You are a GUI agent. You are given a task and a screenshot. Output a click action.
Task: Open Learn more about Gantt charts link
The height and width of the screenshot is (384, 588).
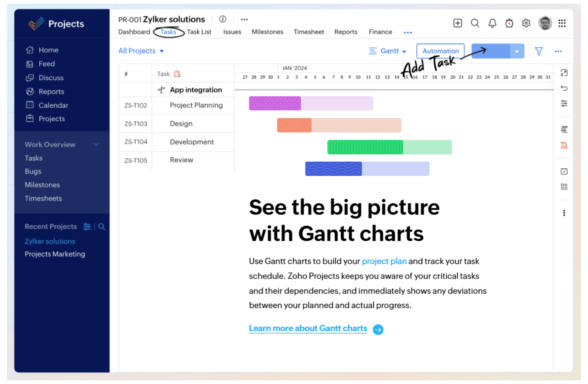pos(308,328)
